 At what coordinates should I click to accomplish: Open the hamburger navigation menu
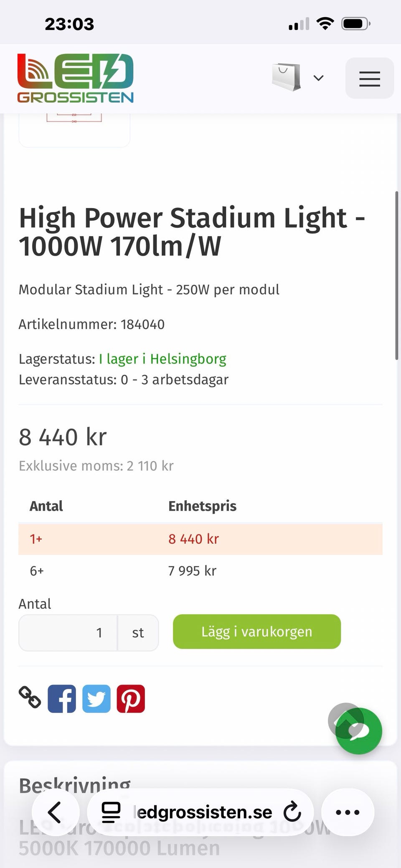(369, 78)
